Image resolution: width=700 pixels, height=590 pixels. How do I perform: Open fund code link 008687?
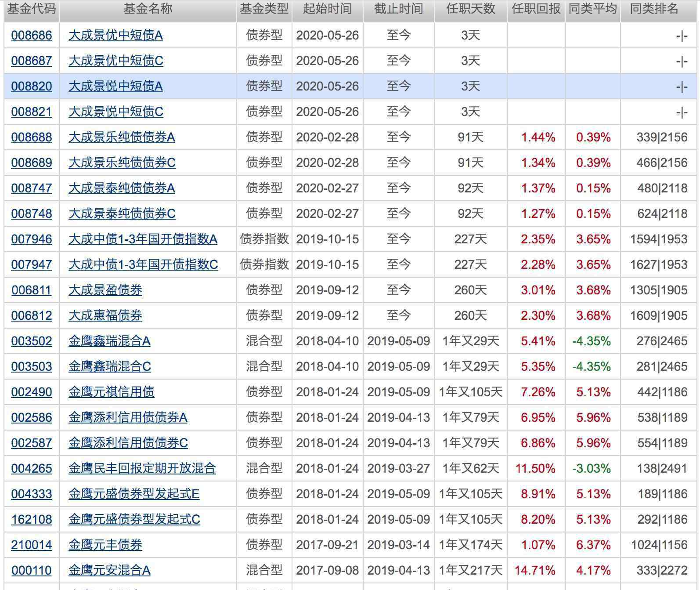point(32,61)
